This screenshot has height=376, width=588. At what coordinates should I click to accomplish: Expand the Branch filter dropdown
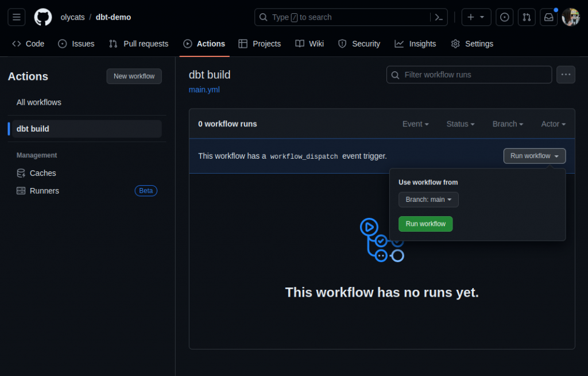click(508, 124)
